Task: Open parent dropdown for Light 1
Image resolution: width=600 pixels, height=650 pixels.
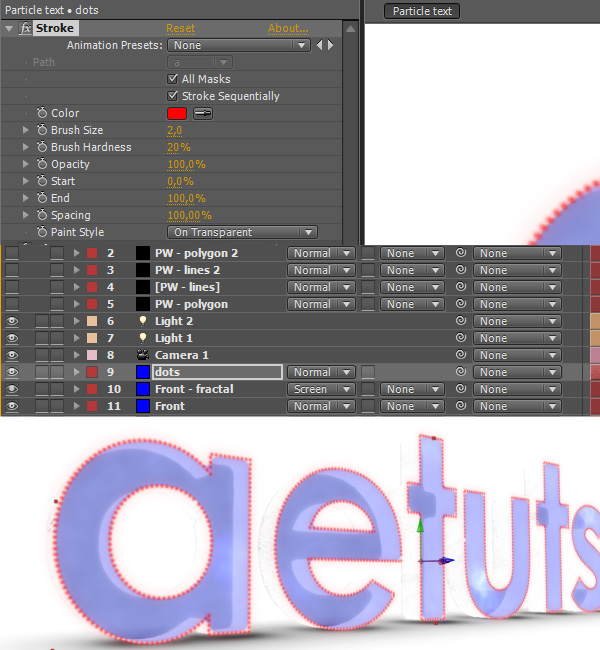Action: [x=517, y=338]
